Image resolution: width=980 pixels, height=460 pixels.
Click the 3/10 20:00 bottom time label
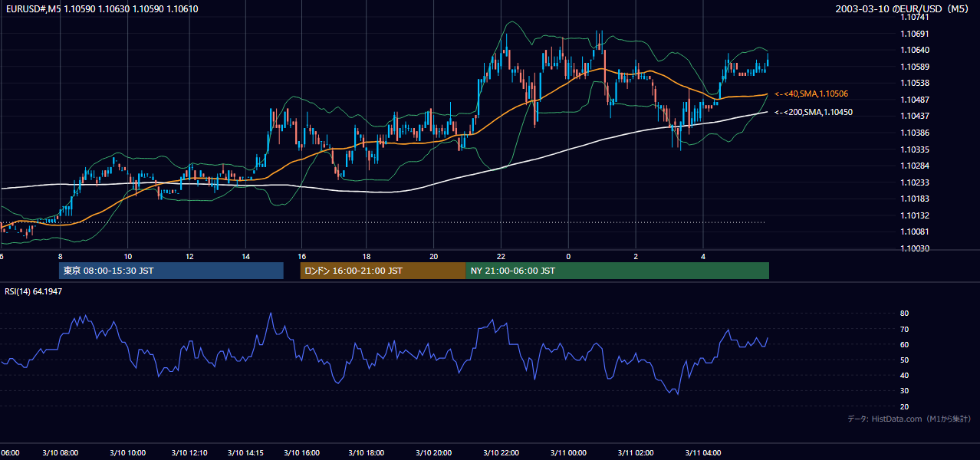pyautogui.click(x=434, y=452)
